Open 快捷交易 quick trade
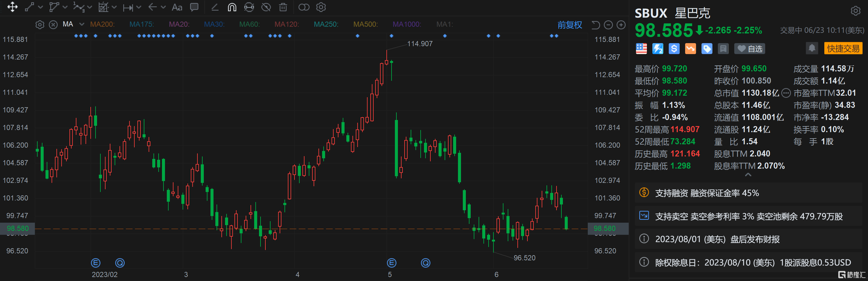This screenshot has width=868, height=281. (x=843, y=48)
